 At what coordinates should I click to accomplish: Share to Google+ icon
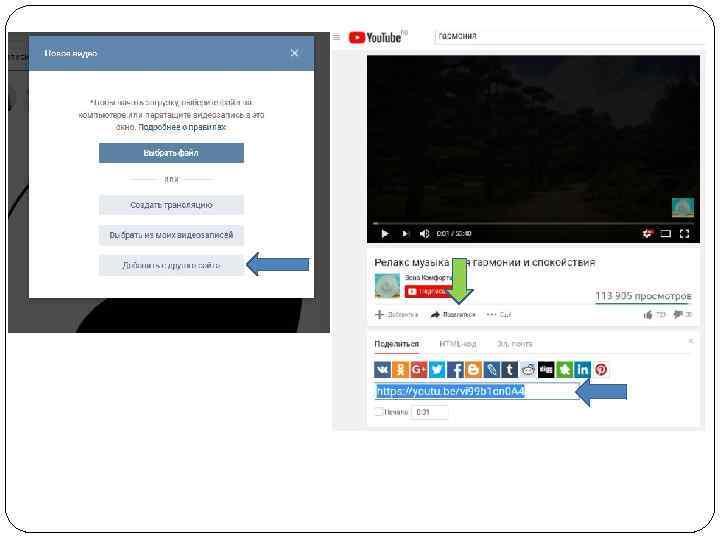(418, 369)
